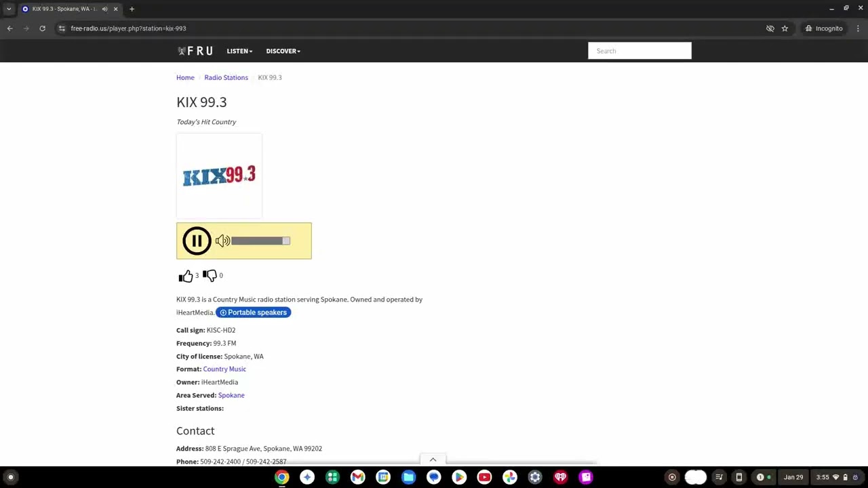The height and width of the screenshot is (488, 868).
Task: Click the Incognito indicator button
Action: (x=824, y=28)
